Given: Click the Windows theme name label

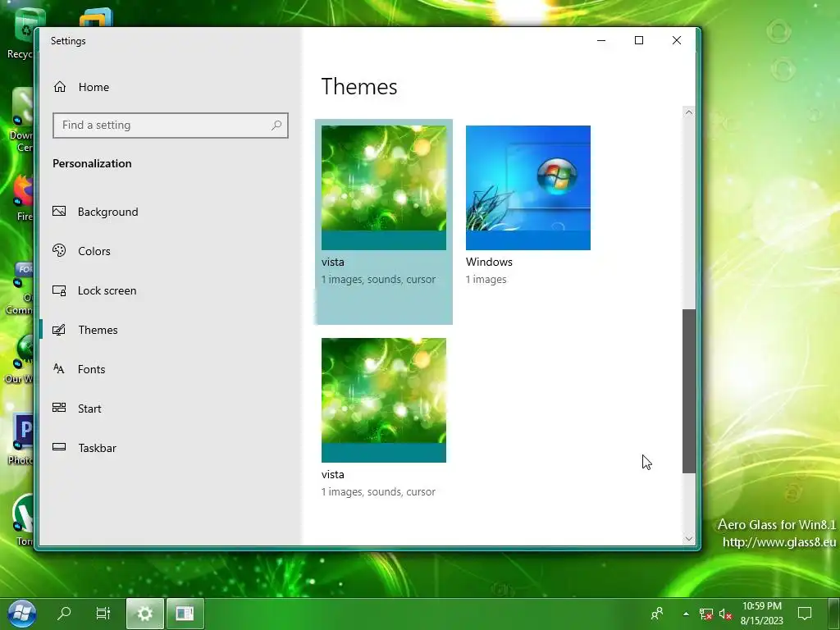Looking at the screenshot, I should 489,262.
